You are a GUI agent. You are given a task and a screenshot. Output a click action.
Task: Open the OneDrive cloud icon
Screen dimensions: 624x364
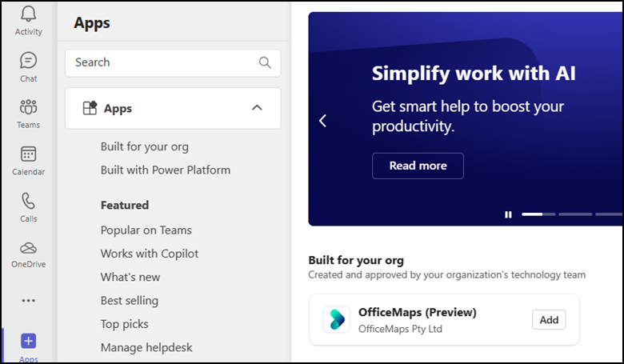pyautogui.click(x=28, y=248)
